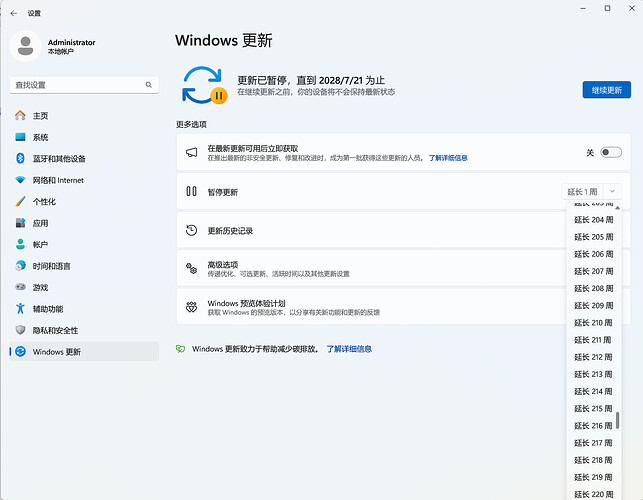This screenshot has width=643, height=500.
Task: Pick 延长 215 周 entry
Action: pyautogui.click(x=593, y=409)
